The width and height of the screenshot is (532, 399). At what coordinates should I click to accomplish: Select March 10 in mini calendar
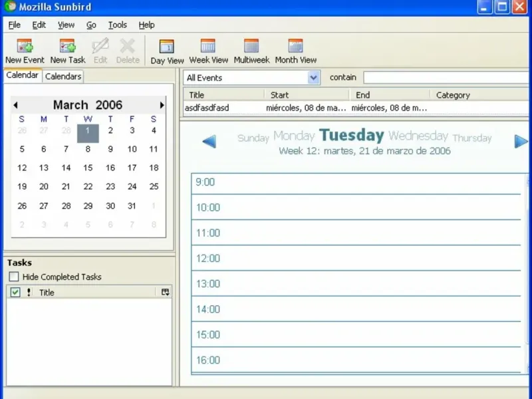[x=132, y=149]
